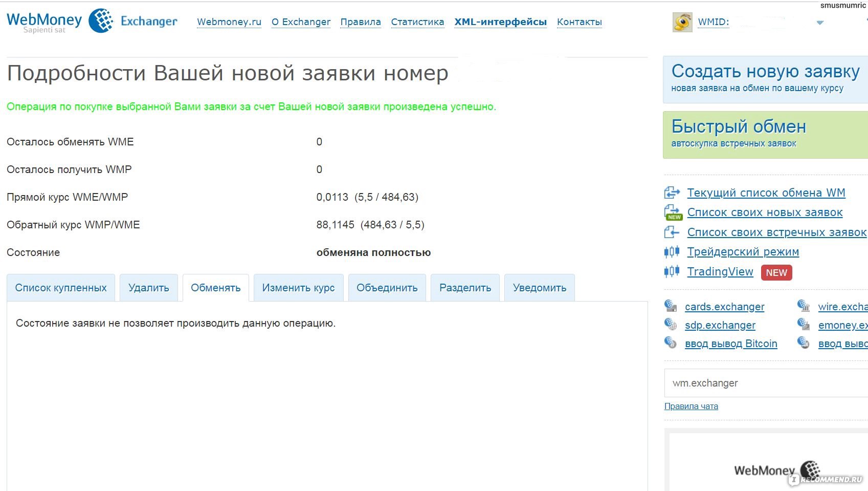Image resolution: width=868 pixels, height=491 pixels.
Task: Click the icon beside Текущий список обмена WM
Action: pyautogui.click(x=672, y=193)
